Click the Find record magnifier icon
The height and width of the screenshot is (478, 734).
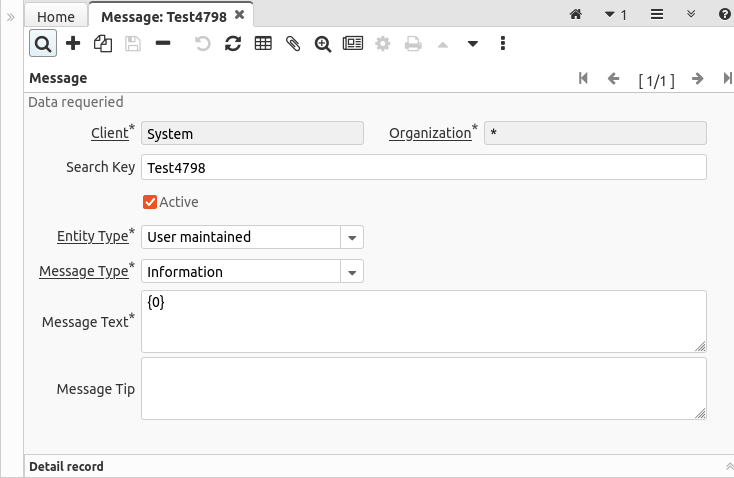[43, 44]
